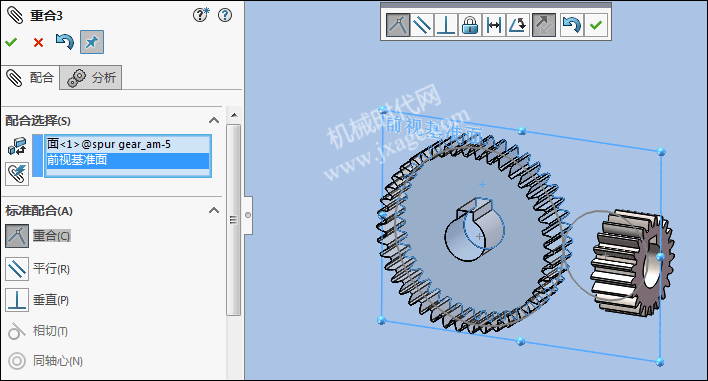Viewport: 708px width, 381px height.
Task: Switch to the 分析 tab
Action: pyautogui.click(x=91, y=78)
